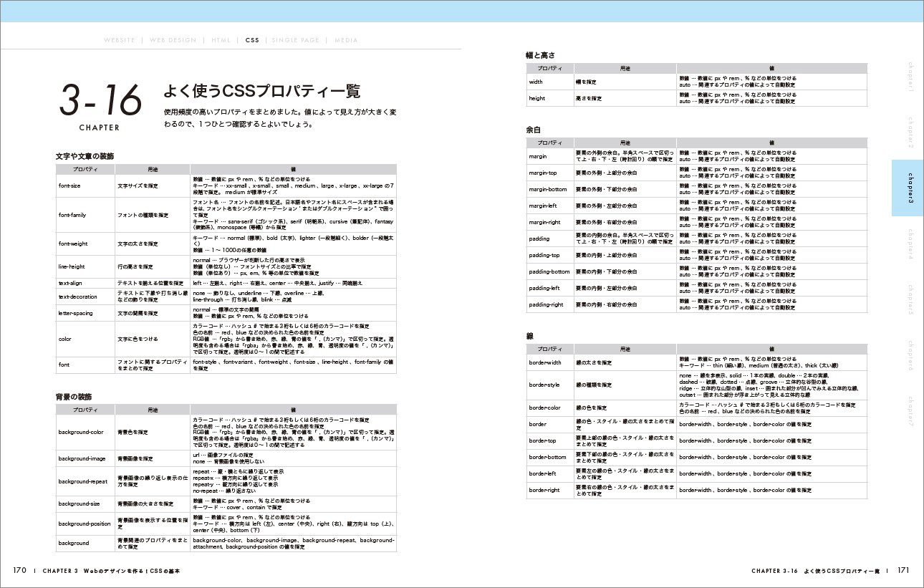The height and width of the screenshot is (588, 924).
Task: Click the 余白 section heading
Action: point(534,130)
